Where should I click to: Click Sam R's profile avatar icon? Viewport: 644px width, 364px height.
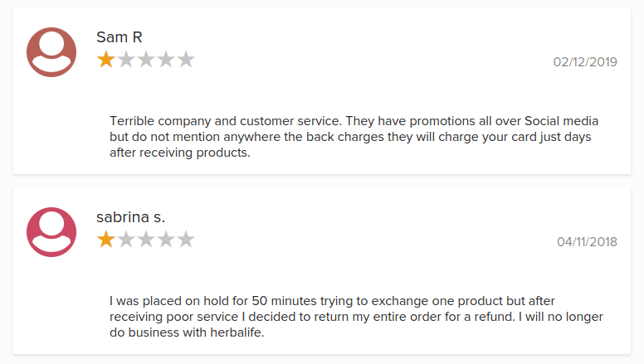tap(51, 52)
